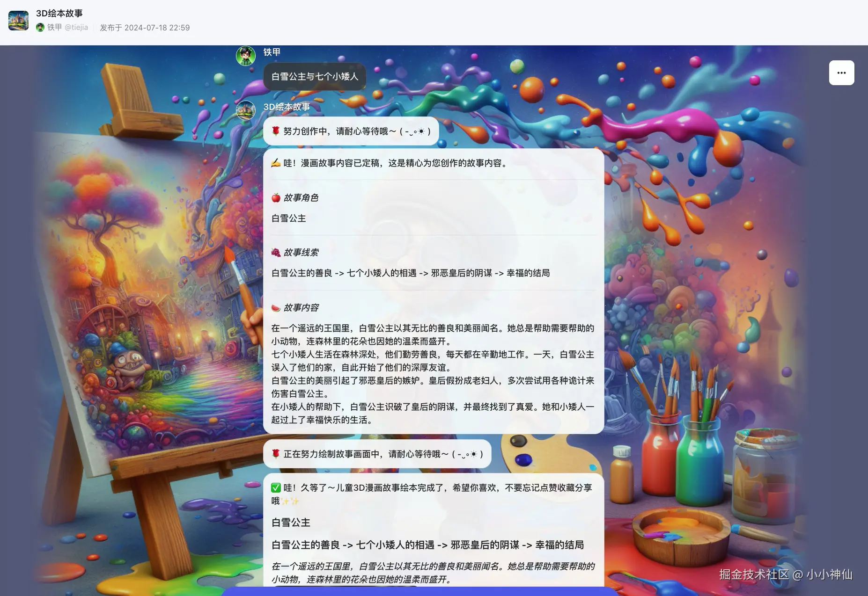Click the 铁甲 username in the header

tap(55, 28)
